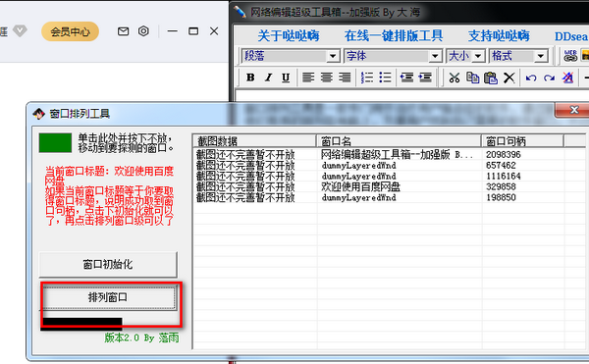Image resolution: width=589 pixels, height=364 pixels.
Task: Decrease the paragraph indent
Action: (x=406, y=78)
